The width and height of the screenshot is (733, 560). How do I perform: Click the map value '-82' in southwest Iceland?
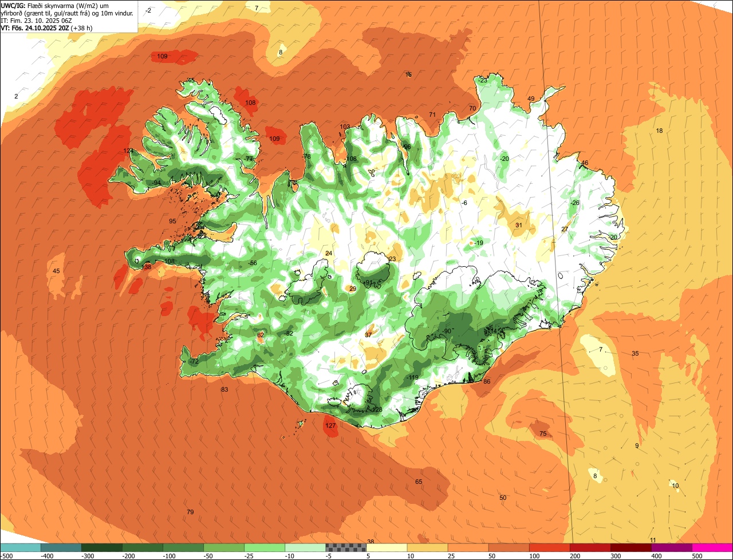tap(288, 333)
